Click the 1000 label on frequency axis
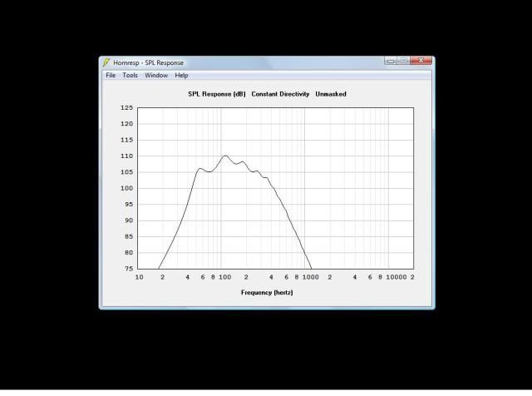Screen dimensions: 532x396 point(310,277)
